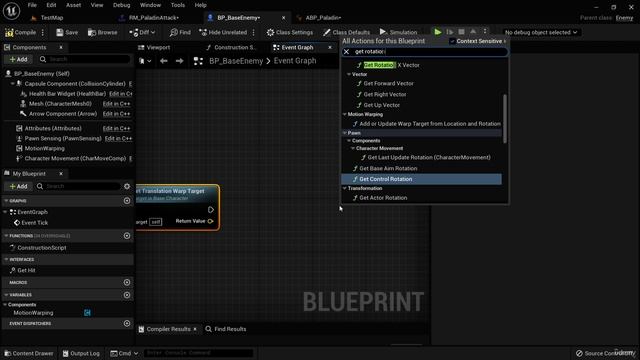
Task: Open My Blueprint settings gear
Action: [127, 186]
